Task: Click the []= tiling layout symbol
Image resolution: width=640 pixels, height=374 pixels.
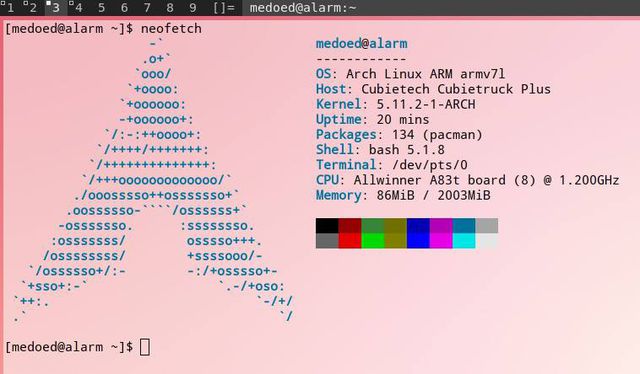Action: click(224, 8)
